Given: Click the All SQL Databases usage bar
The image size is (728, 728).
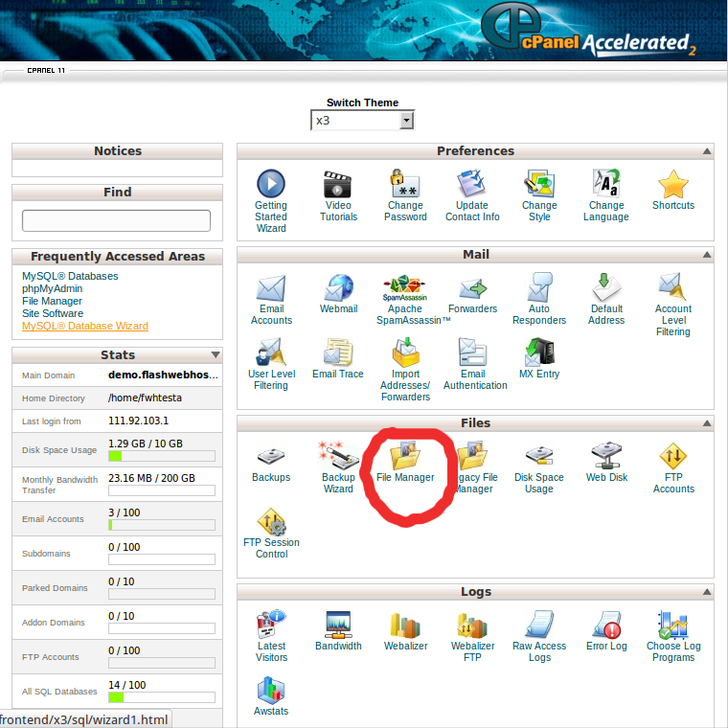Looking at the screenshot, I should coord(162,697).
